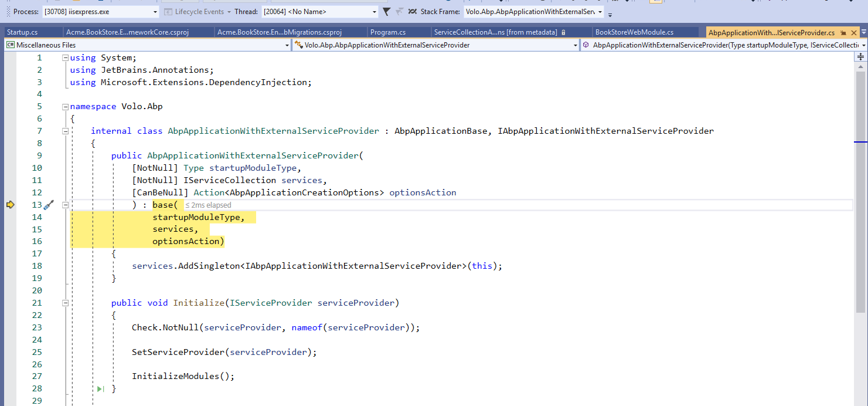Click the thread filter funnel icon

click(386, 12)
